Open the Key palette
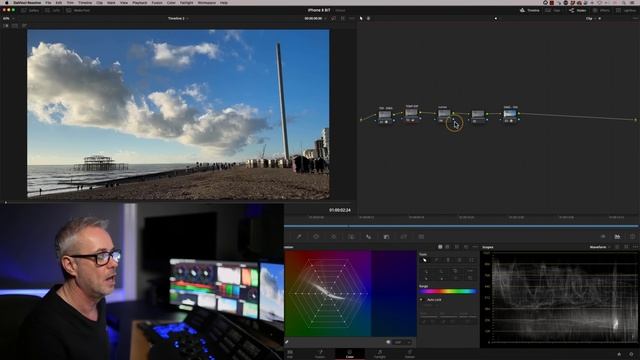The image size is (640, 360). 386,236
